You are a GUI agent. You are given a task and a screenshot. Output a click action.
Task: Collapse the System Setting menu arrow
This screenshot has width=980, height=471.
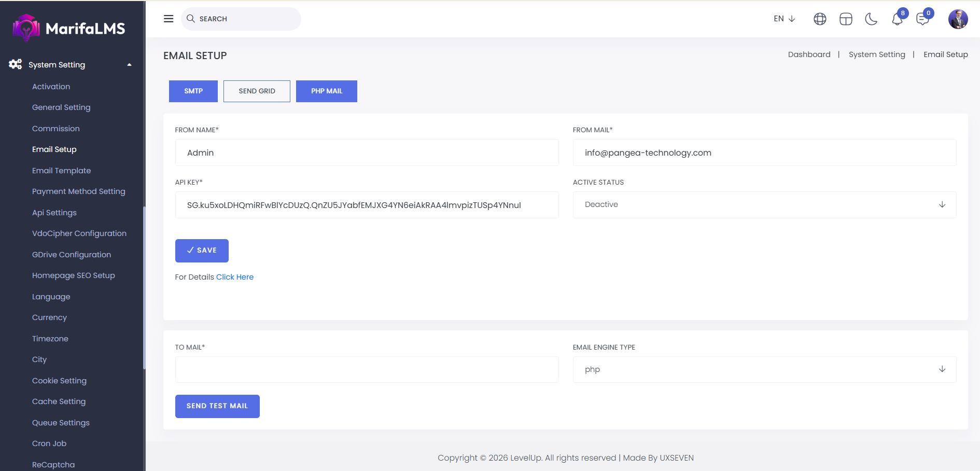point(129,65)
